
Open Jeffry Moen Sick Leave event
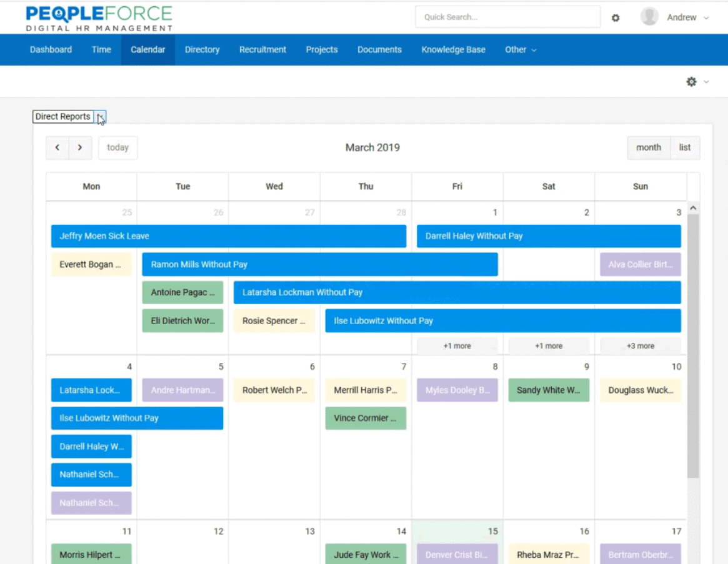pos(229,236)
